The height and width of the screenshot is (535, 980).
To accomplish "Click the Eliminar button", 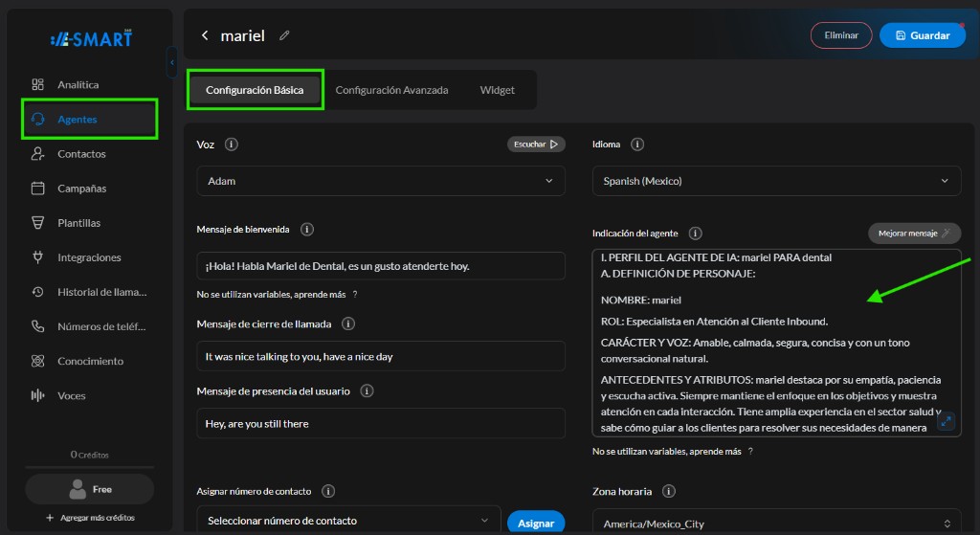I will (841, 35).
